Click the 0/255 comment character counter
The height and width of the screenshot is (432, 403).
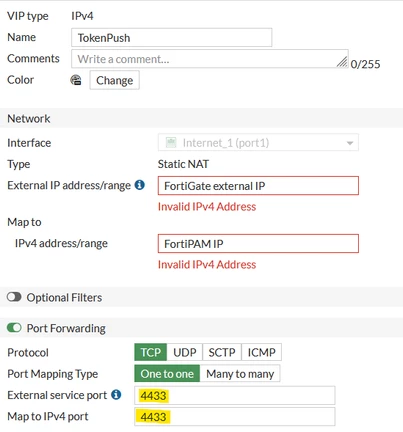(365, 64)
